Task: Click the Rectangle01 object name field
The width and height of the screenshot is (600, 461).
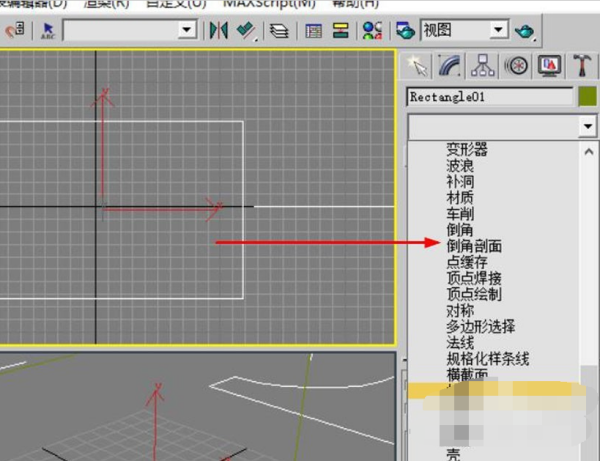Action: 488,97
